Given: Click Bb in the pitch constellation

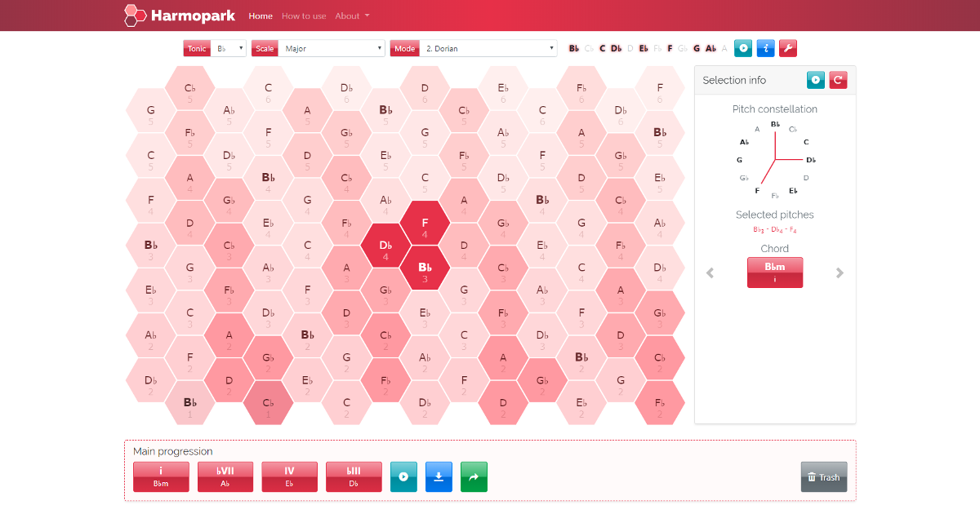Looking at the screenshot, I should click(x=775, y=124).
